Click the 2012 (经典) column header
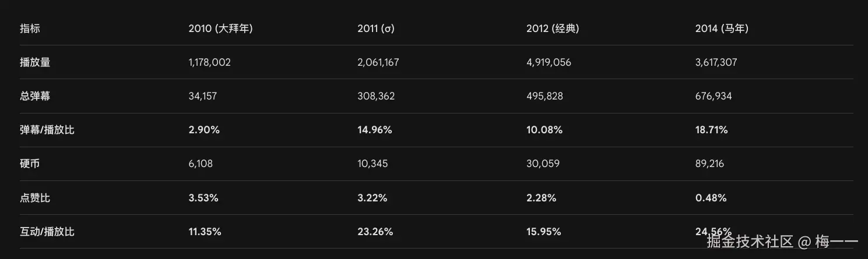This screenshot has width=868, height=259. [x=553, y=29]
